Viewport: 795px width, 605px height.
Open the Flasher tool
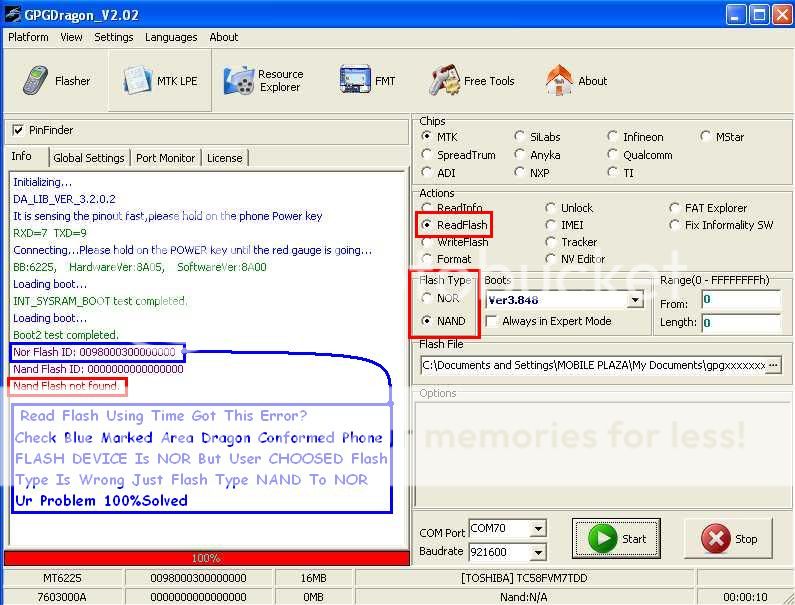click(57, 81)
